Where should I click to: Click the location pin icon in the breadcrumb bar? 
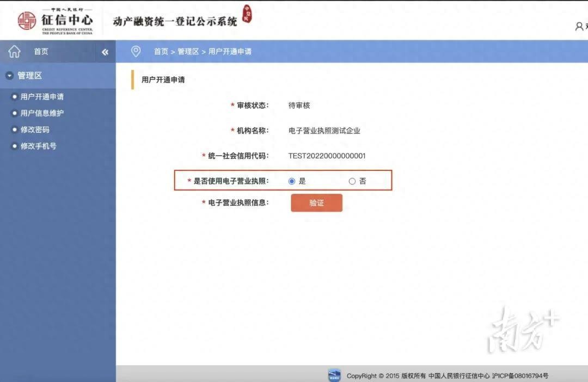136,51
